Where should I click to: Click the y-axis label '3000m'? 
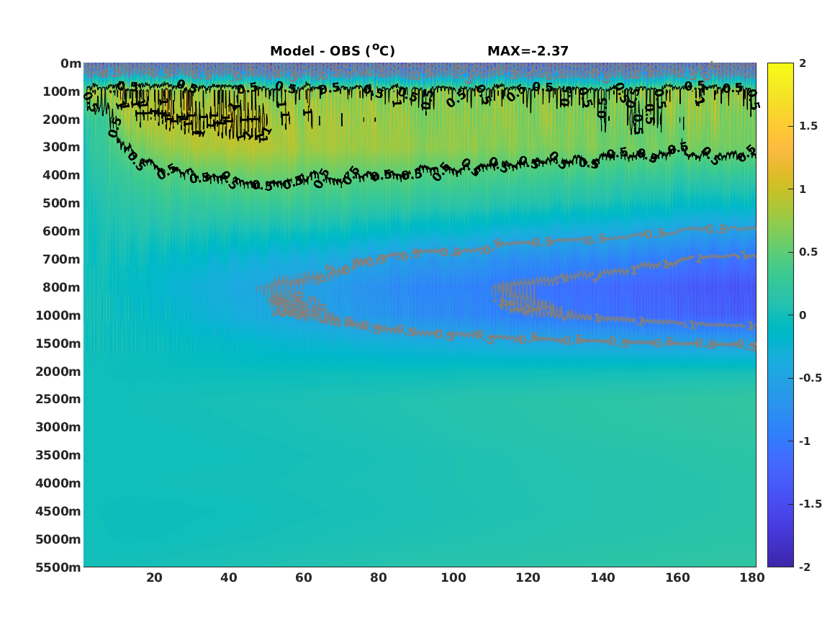click(58, 427)
